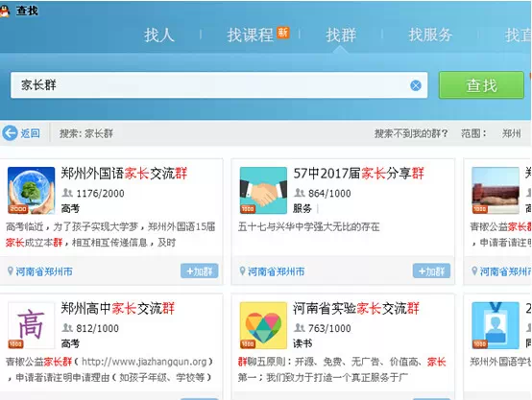Click member count 763/1000
Screen dimensions: 532x400
pos(329,328)
